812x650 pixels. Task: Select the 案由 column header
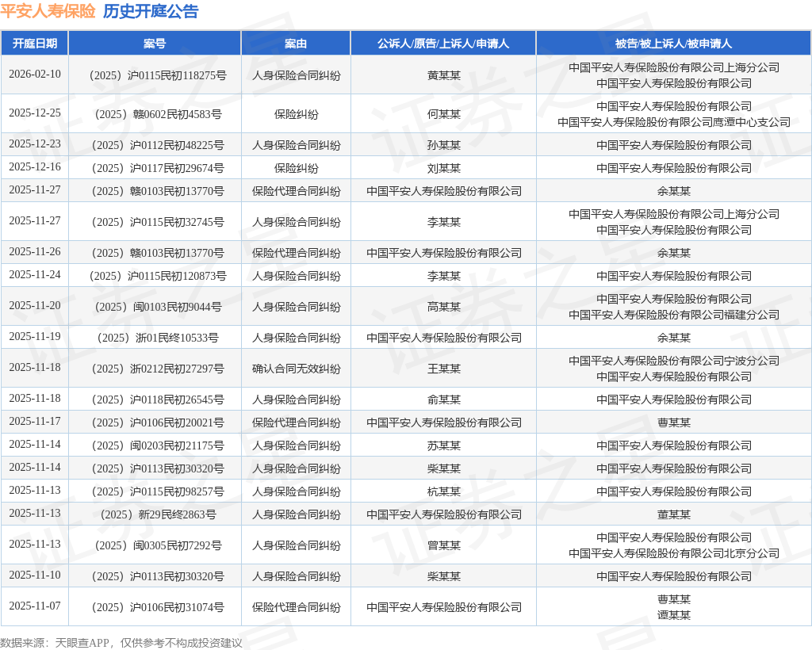(x=296, y=44)
